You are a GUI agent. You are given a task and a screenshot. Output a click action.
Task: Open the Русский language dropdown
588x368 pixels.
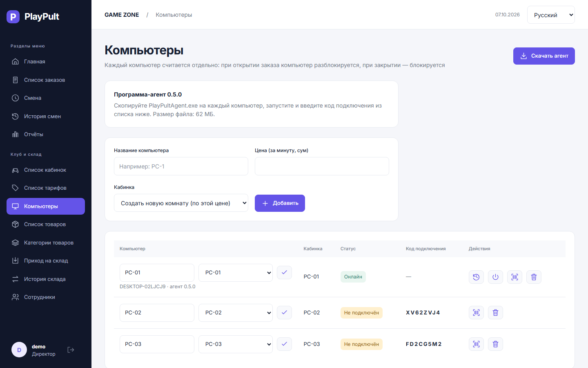(551, 15)
